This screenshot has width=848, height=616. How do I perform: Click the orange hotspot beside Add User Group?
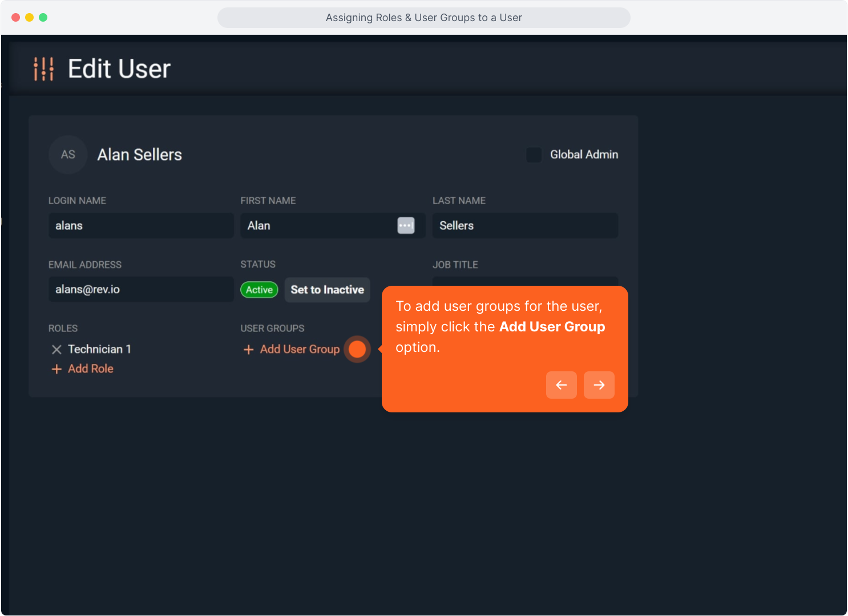357,349
